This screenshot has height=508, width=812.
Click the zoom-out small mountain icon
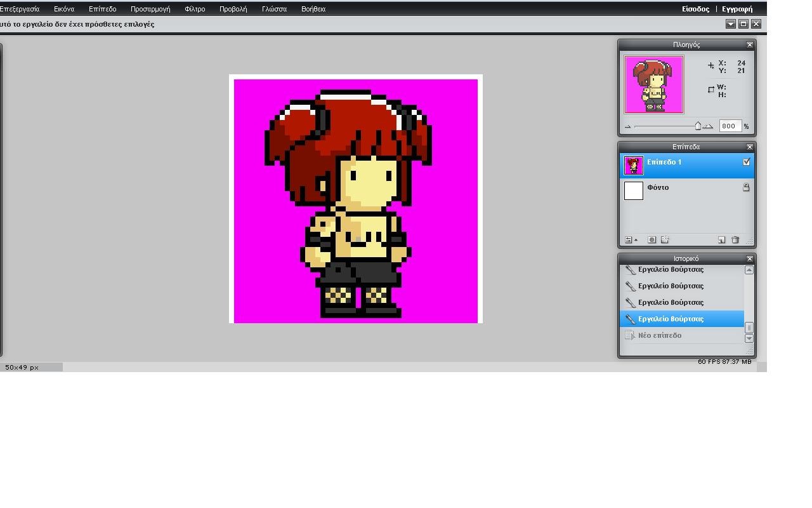pos(627,126)
